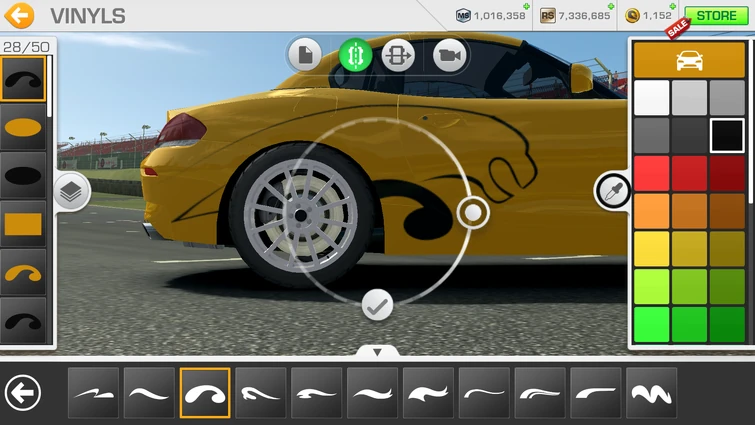Select the simple wave swoosh vinyl
This screenshot has width=755, height=425.
[149, 393]
